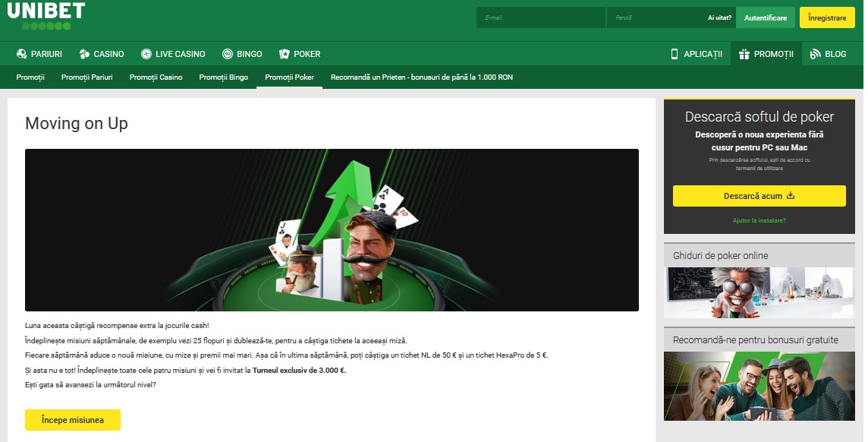Open the Poker section

click(x=300, y=54)
